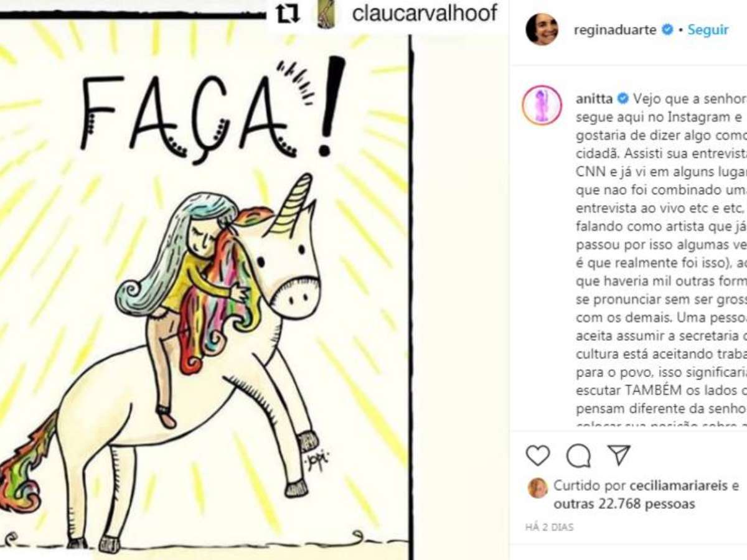Share the post via paper plane icon

pos(619,455)
